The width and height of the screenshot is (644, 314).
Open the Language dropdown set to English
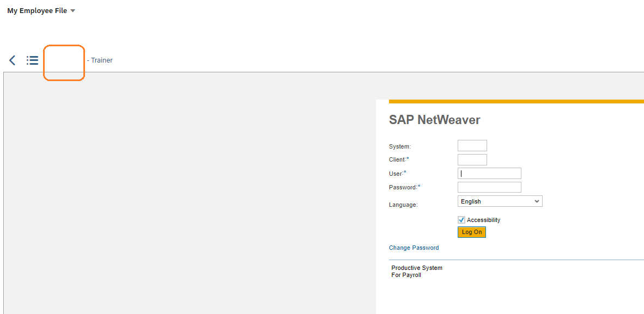[500, 201]
